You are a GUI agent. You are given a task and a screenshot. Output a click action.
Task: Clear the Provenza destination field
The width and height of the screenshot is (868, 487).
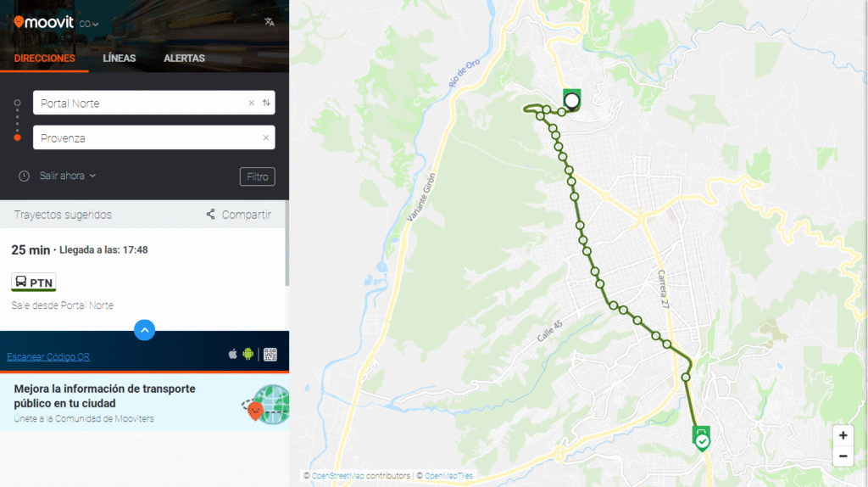(265, 137)
